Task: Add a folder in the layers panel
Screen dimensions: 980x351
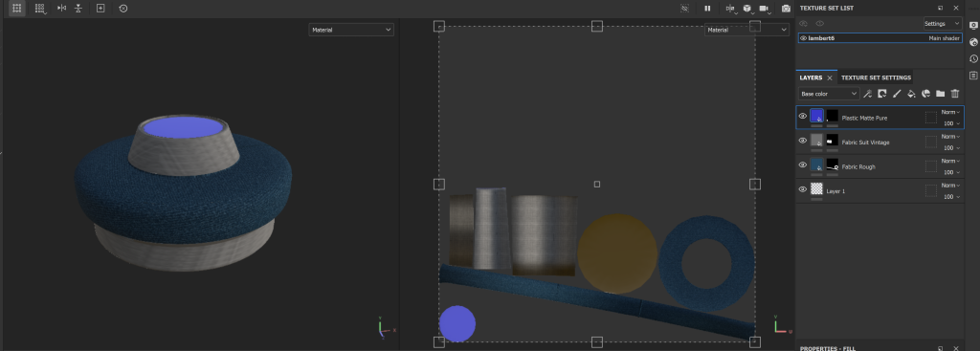Action: (x=940, y=94)
